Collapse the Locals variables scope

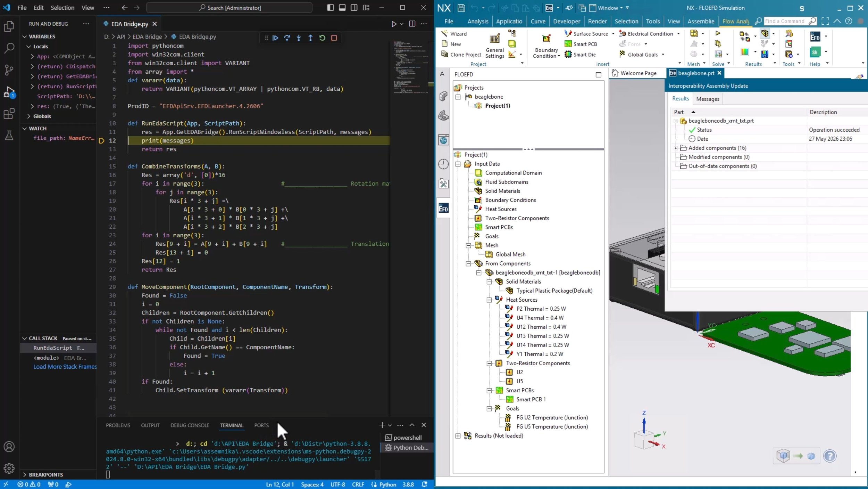[x=29, y=47]
